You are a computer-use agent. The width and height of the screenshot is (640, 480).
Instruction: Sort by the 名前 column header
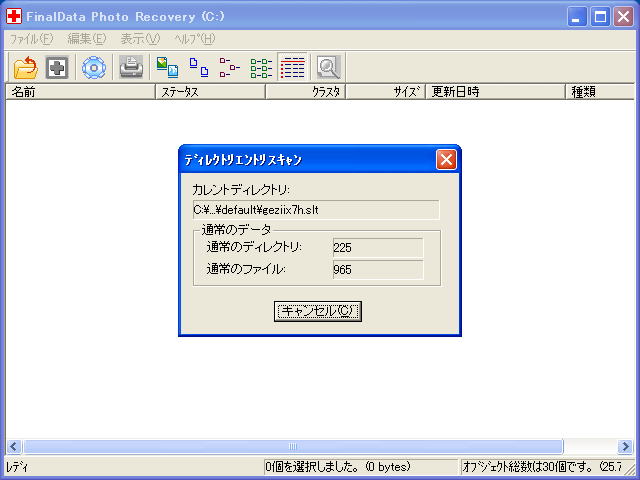point(80,92)
